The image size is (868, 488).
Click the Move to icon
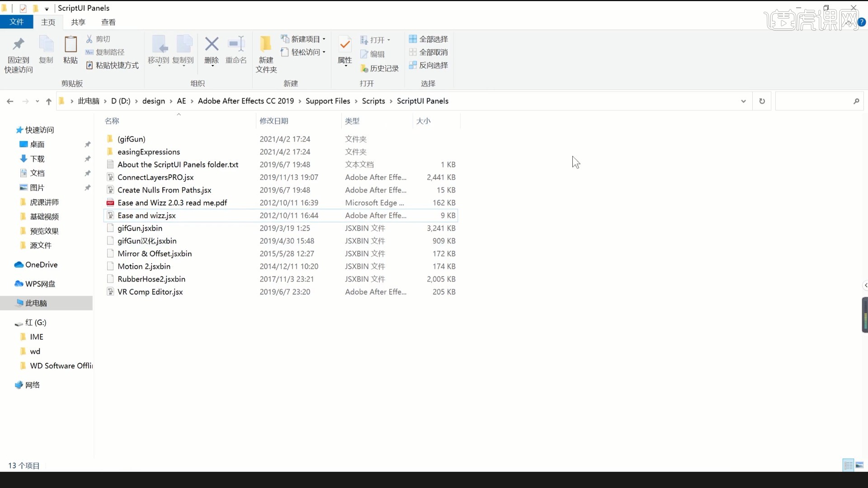click(159, 44)
